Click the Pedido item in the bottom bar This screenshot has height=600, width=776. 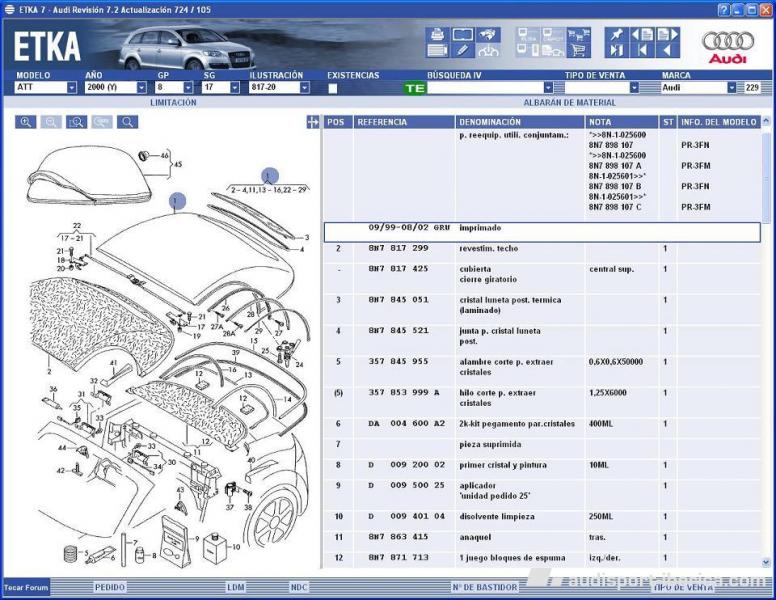(109, 587)
